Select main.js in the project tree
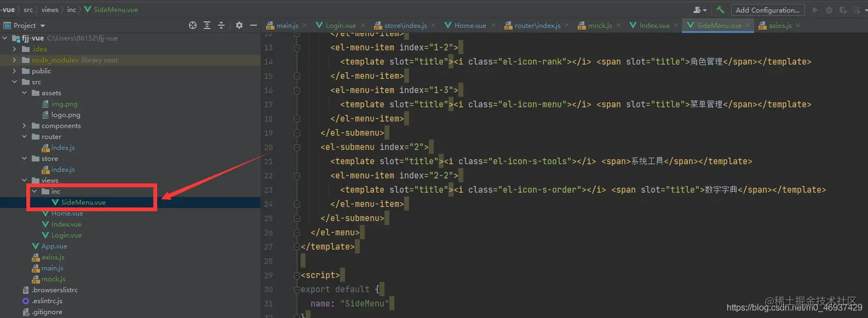Image resolution: width=868 pixels, height=318 pixels. pos(52,268)
